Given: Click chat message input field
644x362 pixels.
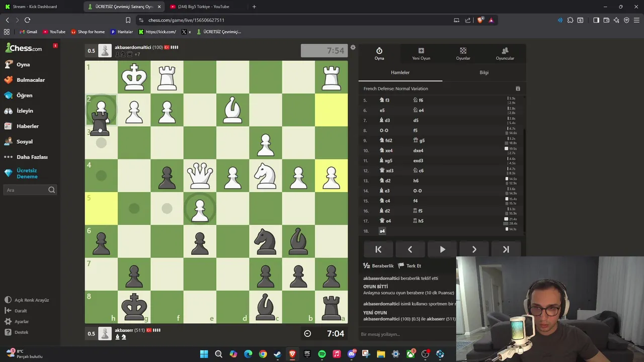Looking at the screenshot, I should click(x=408, y=334).
